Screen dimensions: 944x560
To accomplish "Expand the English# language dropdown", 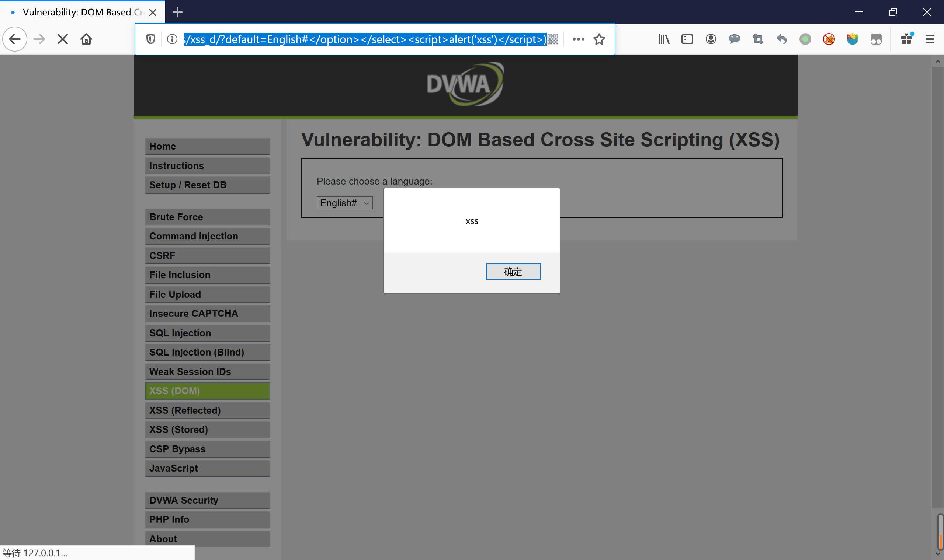I will [x=344, y=203].
